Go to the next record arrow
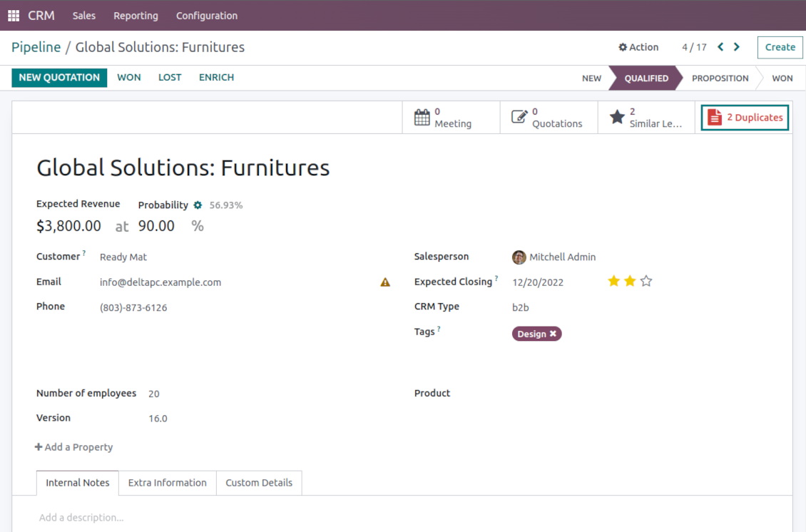Viewport: 806px width, 532px height. (x=737, y=47)
